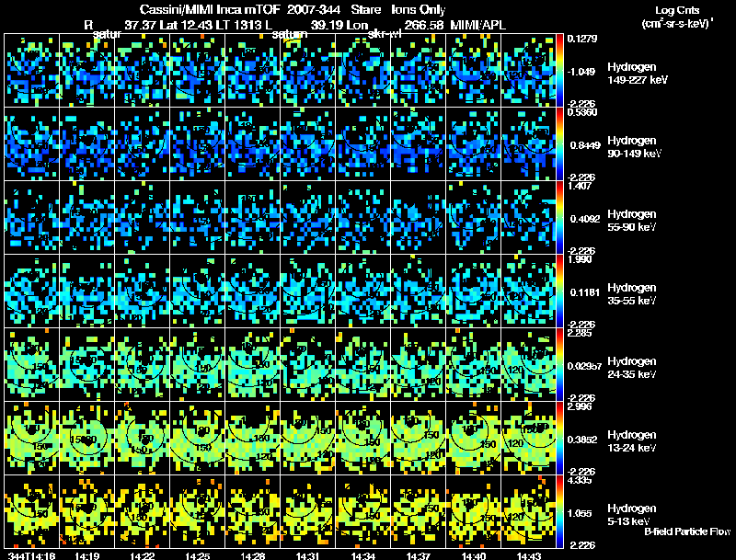Click the "saturn" marker label above 14:31 column

[x=290, y=34]
